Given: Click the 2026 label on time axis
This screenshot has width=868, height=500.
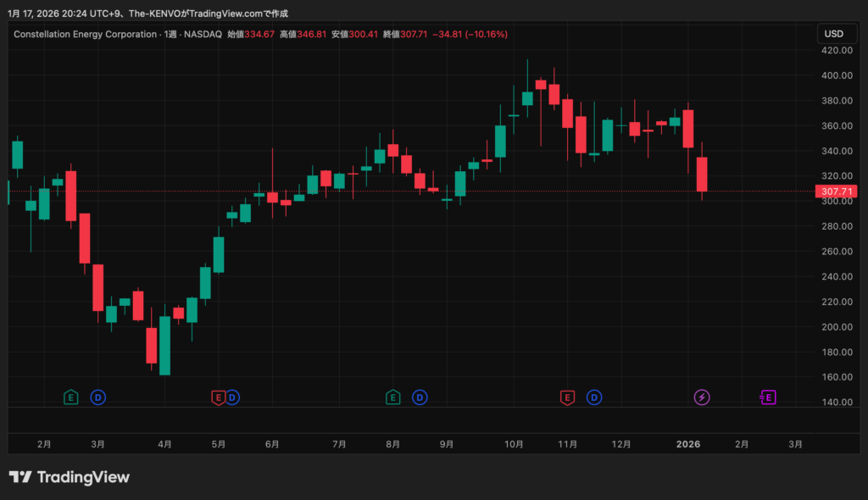Looking at the screenshot, I should pos(688,443).
